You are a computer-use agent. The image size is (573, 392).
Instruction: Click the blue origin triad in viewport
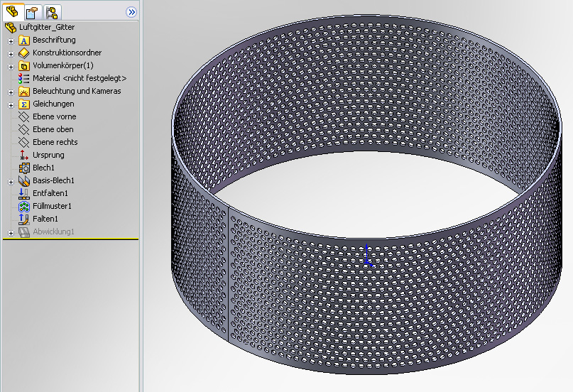368,256
